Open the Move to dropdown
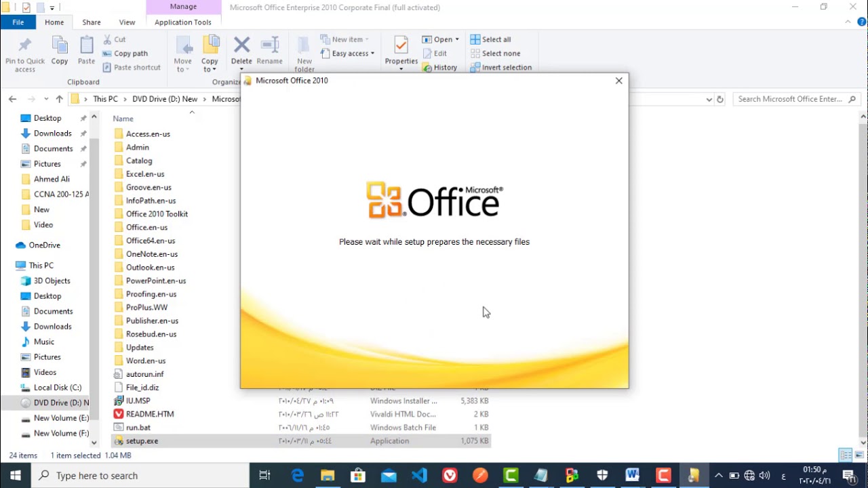This screenshot has height=488, width=868. tap(183, 65)
